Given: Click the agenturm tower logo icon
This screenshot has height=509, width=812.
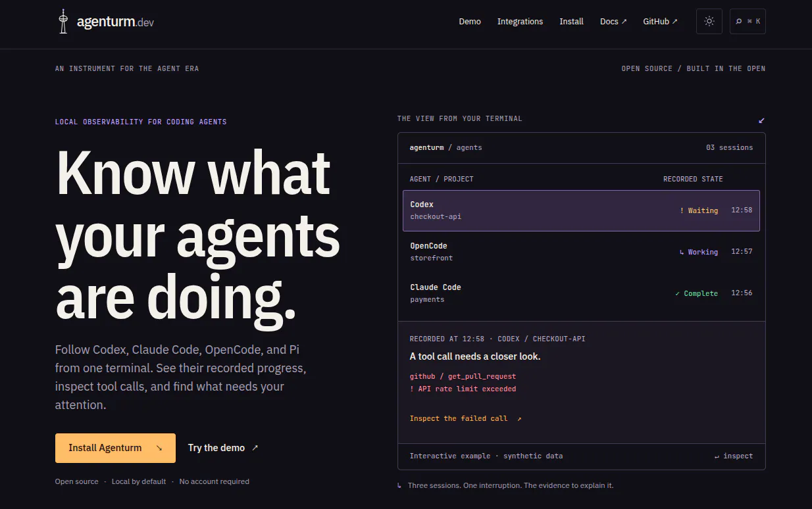Looking at the screenshot, I should [63, 22].
